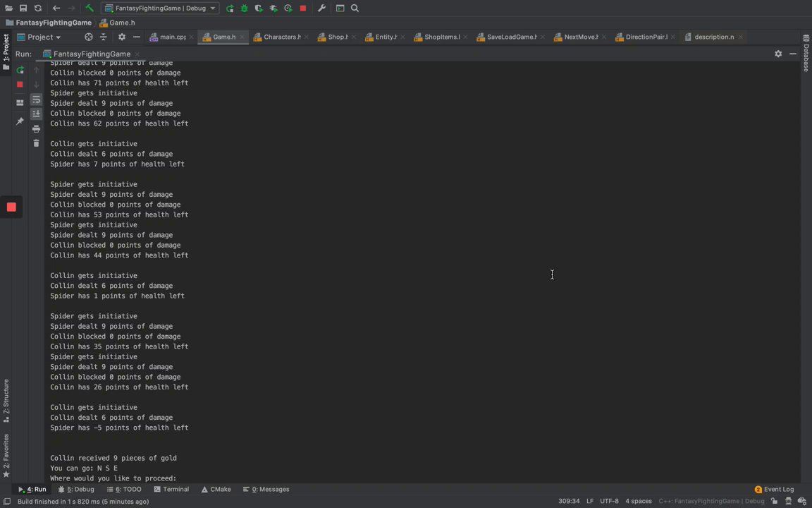Open Run panel gear settings

coord(778,54)
